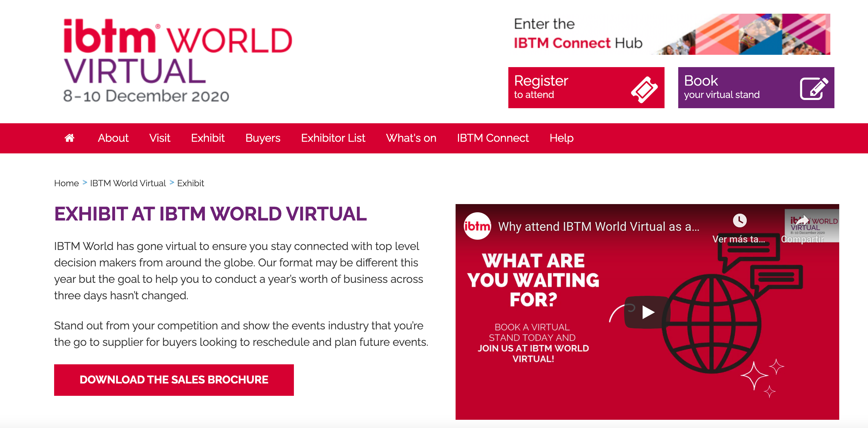Open the IBTM Connect menu item

coord(493,138)
